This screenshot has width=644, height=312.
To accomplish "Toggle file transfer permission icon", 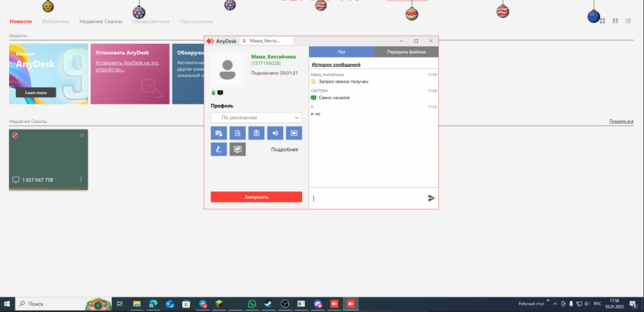I will pyautogui.click(x=238, y=133).
